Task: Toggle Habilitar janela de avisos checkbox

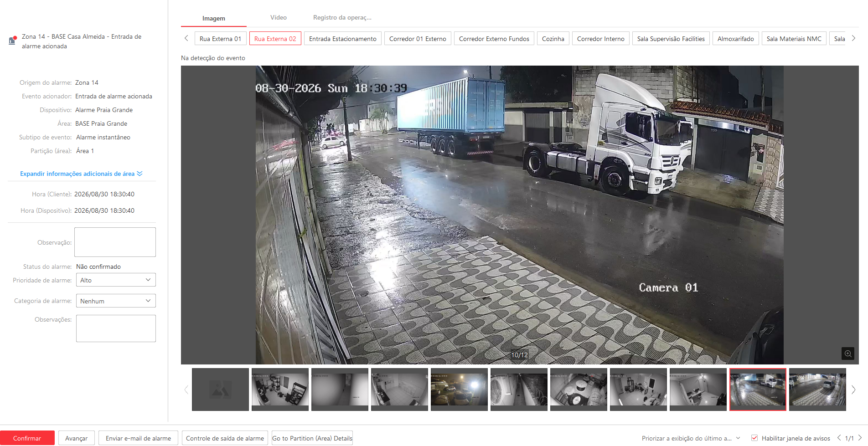Action: pos(754,438)
